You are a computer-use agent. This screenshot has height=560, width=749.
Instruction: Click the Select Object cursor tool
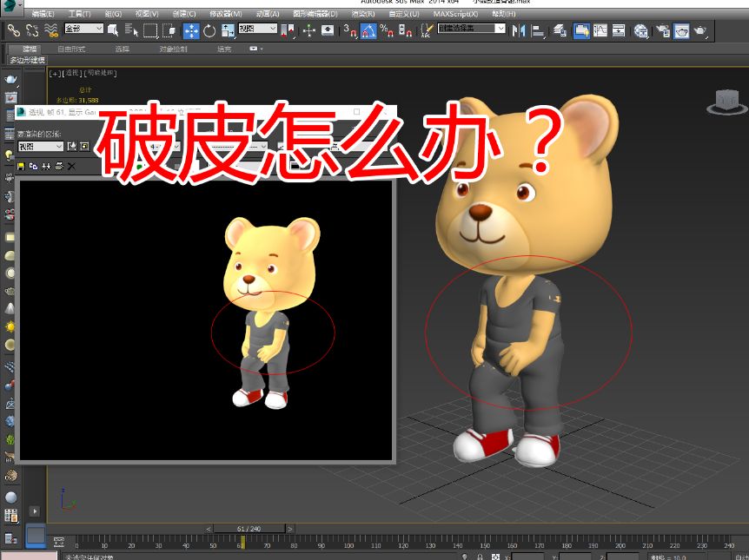point(113,30)
